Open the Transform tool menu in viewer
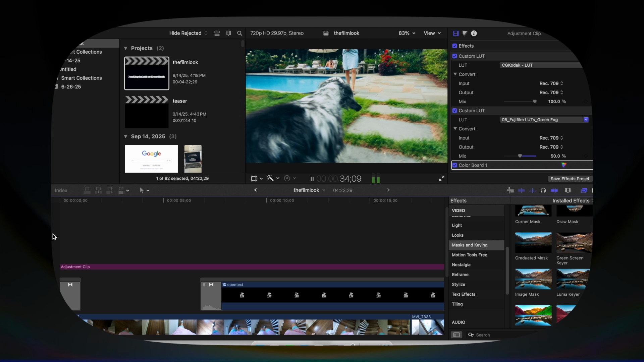The image size is (644, 362). click(x=257, y=179)
